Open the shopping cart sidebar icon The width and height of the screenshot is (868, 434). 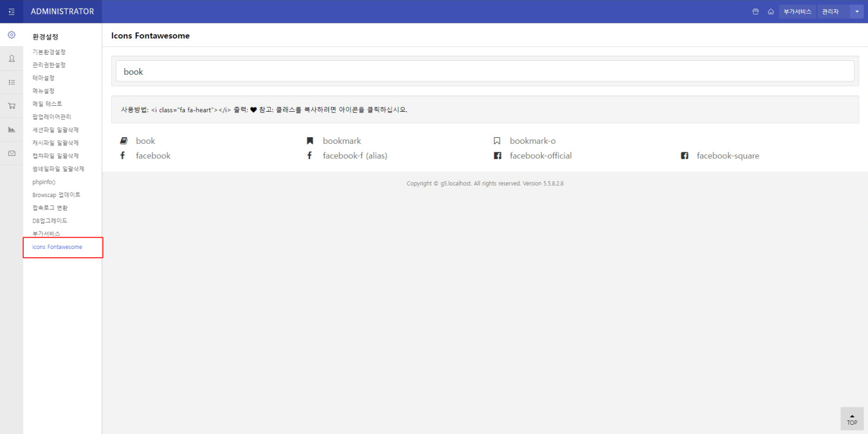coord(11,106)
